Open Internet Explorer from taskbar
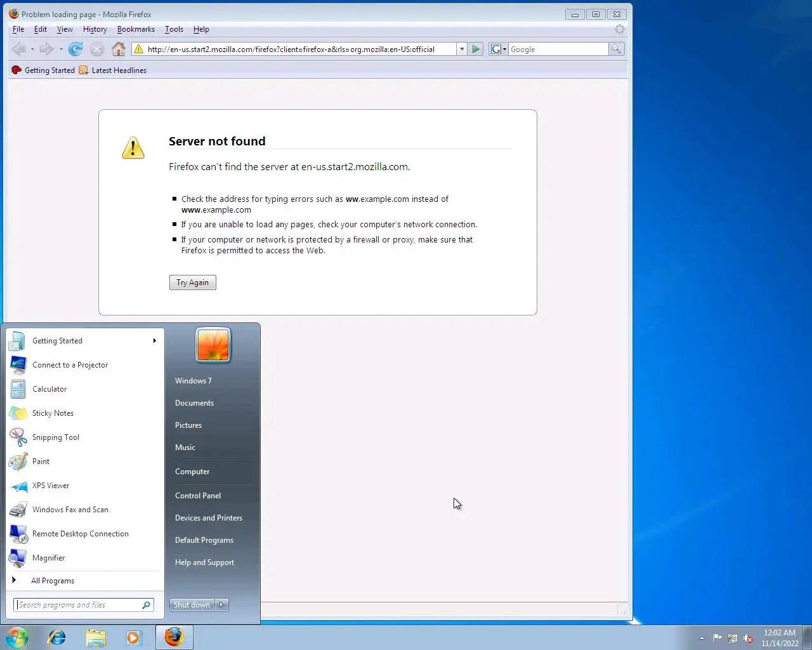 coord(57,637)
